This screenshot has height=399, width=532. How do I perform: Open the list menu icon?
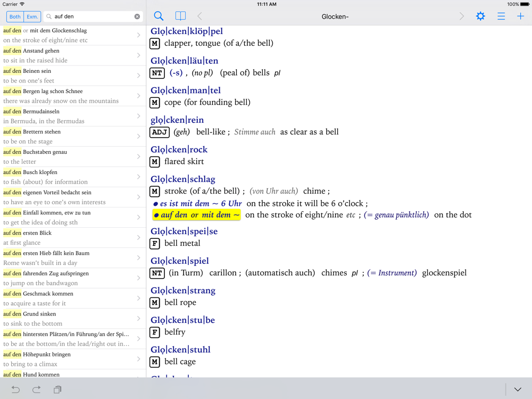click(501, 16)
